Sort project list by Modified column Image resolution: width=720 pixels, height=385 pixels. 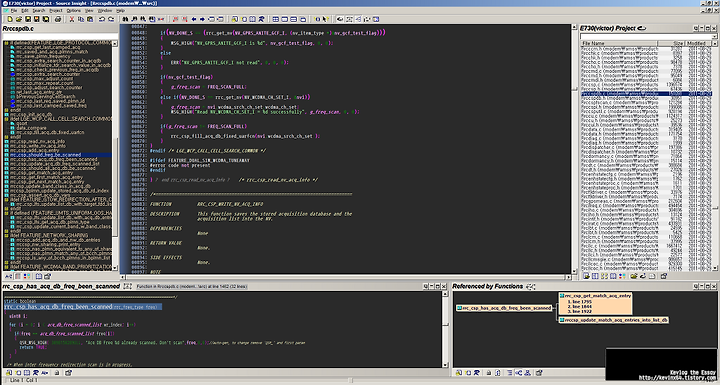[698, 43]
